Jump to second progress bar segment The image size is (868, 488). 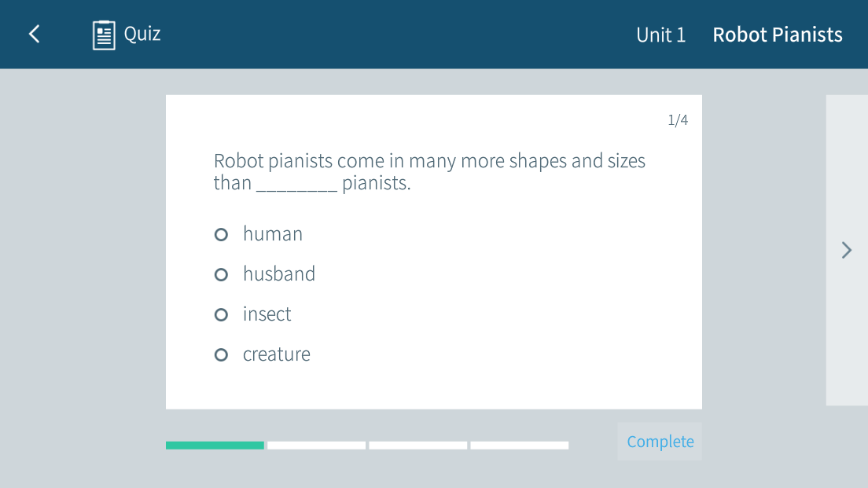pyautogui.click(x=316, y=446)
